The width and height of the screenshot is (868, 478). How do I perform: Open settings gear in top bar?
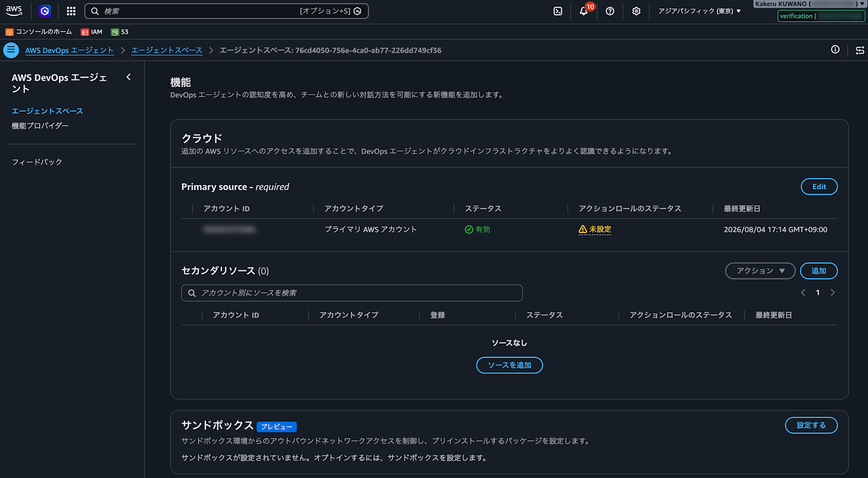click(x=636, y=11)
